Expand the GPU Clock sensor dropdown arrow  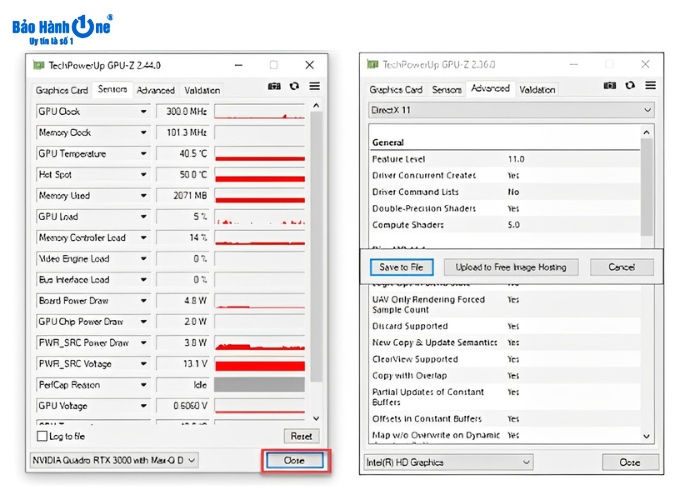pos(144,112)
